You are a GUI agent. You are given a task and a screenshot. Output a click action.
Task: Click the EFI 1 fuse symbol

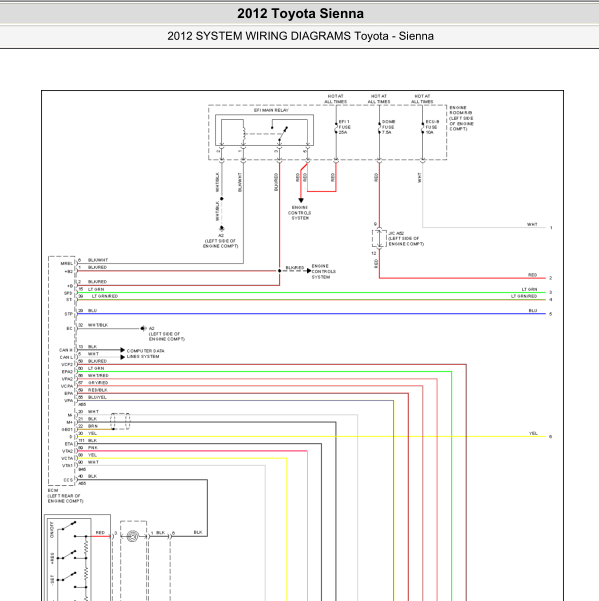click(x=336, y=128)
